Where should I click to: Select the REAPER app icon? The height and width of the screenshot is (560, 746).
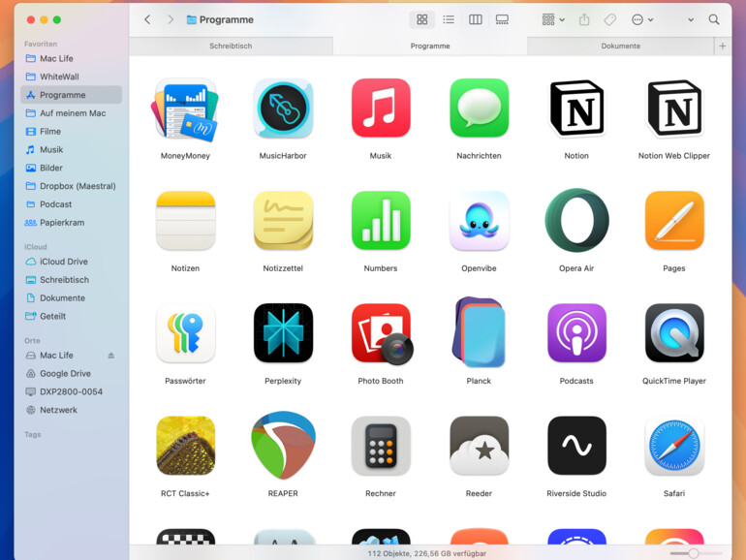283,446
